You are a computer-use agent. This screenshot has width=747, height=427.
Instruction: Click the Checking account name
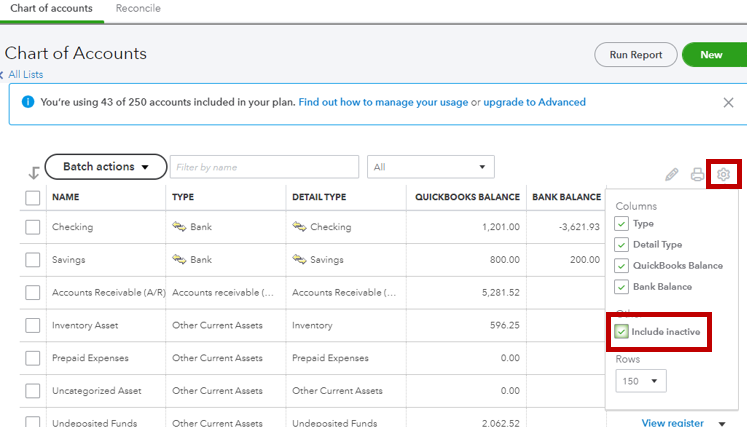[72, 227]
